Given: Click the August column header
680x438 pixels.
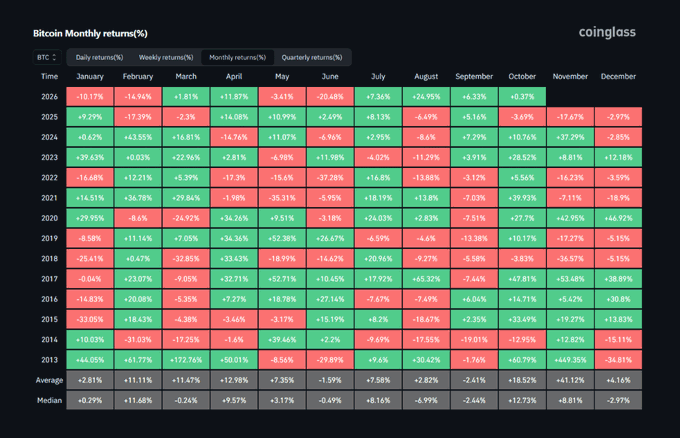Looking at the screenshot, I should click(426, 76).
